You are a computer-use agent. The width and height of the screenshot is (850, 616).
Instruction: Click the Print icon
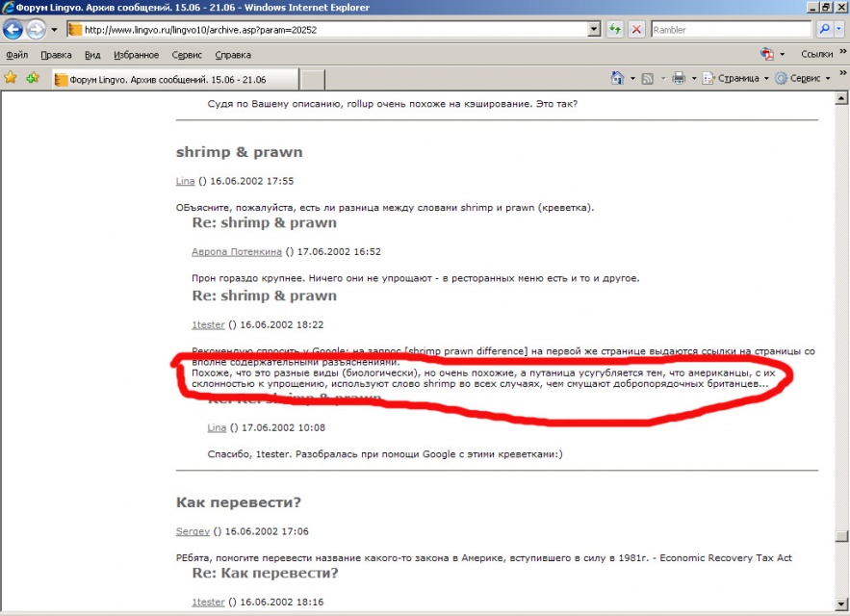(678, 78)
